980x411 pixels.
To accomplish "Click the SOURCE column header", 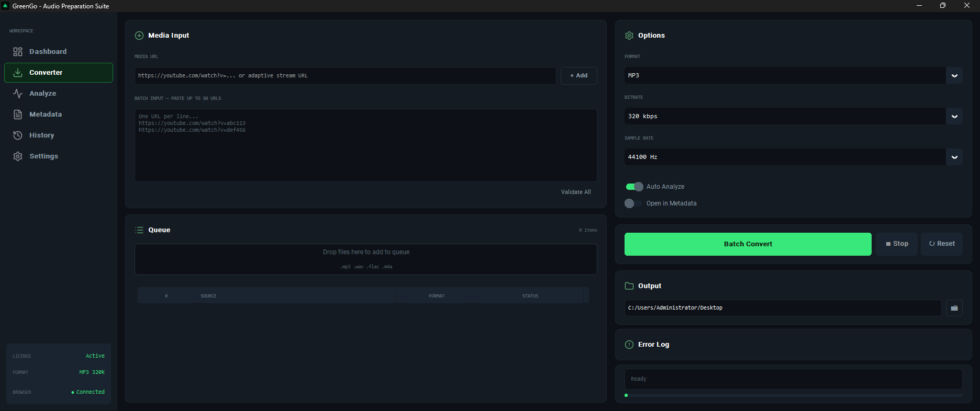I will (208, 296).
